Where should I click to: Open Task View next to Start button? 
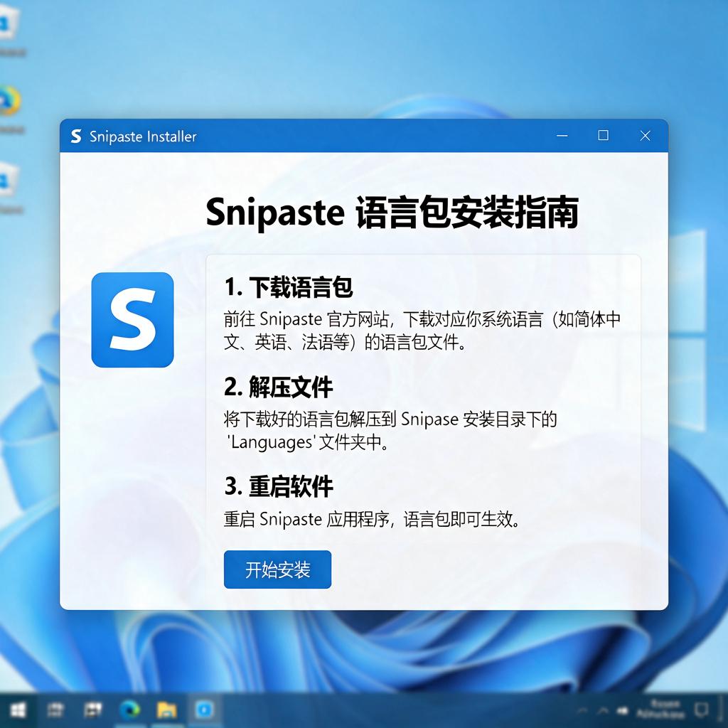[55, 710]
